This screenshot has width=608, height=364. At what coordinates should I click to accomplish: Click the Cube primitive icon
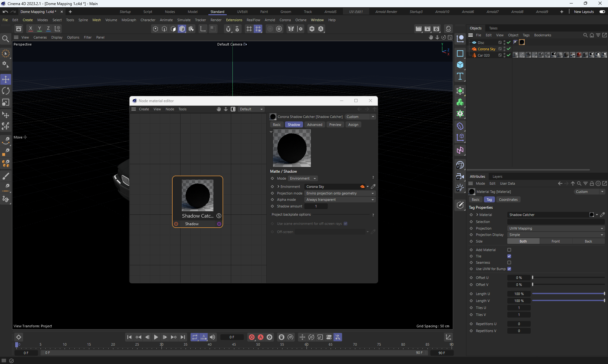coord(460,65)
